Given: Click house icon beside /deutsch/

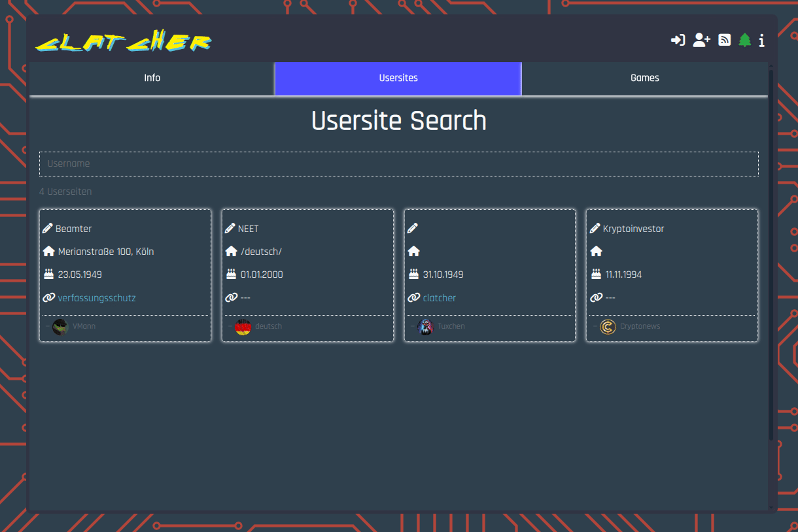Looking at the screenshot, I should [x=231, y=251].
